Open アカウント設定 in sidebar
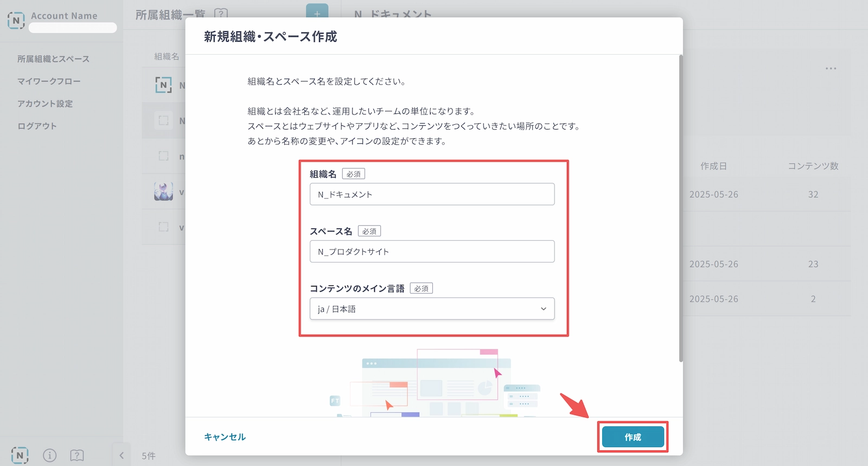 (45, 104)
